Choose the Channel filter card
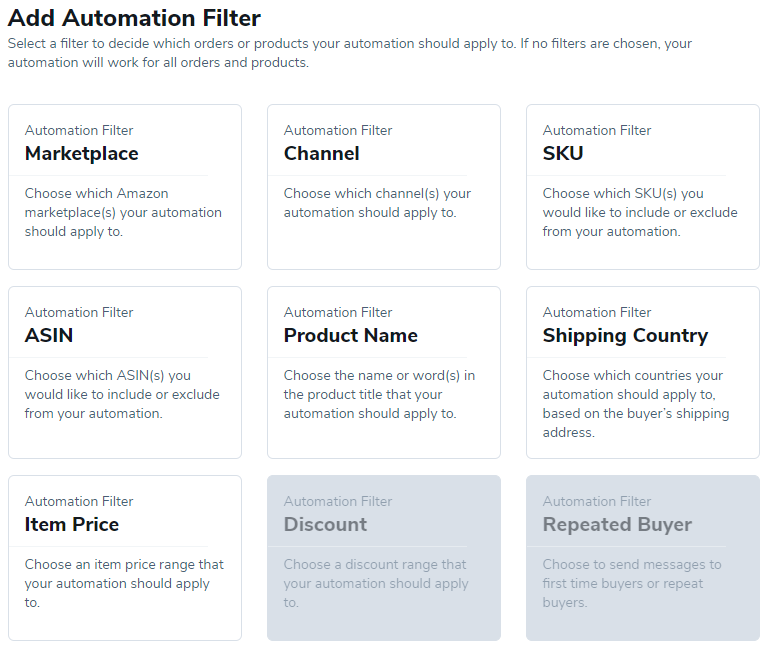The image size is (768, 649). click(384, 187)
